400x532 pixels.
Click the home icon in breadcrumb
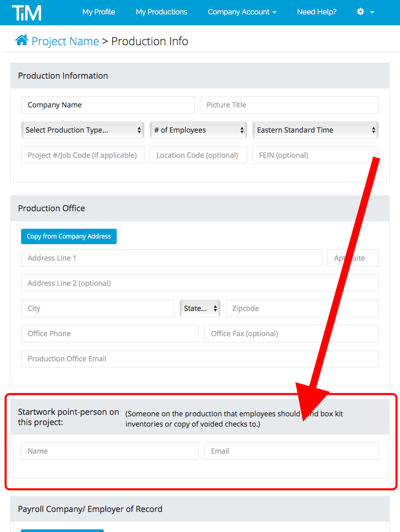[22, 41]
